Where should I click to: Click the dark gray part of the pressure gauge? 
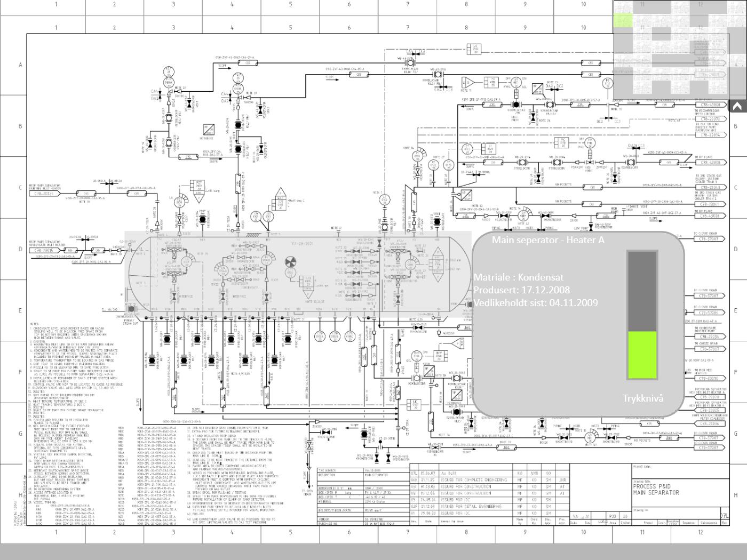(x=642, y=292)
